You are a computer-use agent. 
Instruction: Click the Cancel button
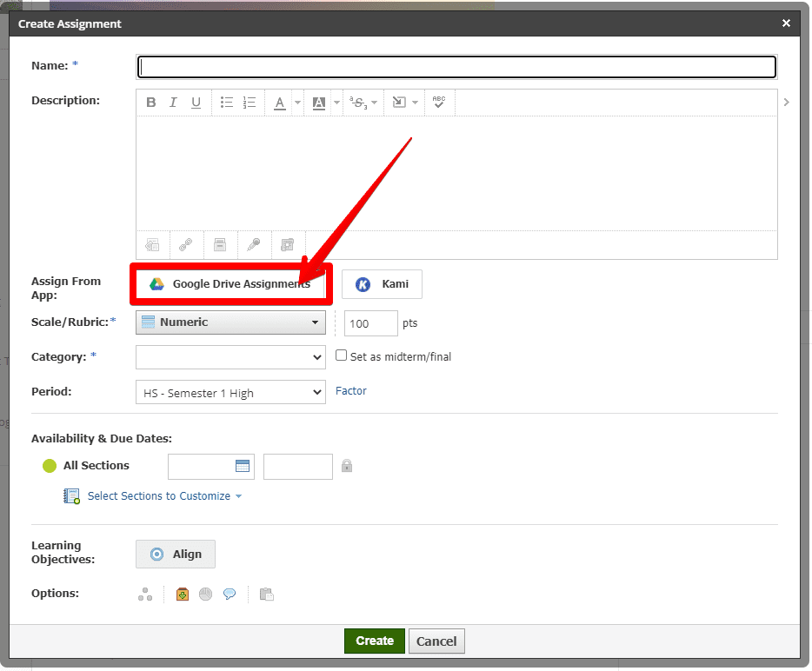click(436, 641)
